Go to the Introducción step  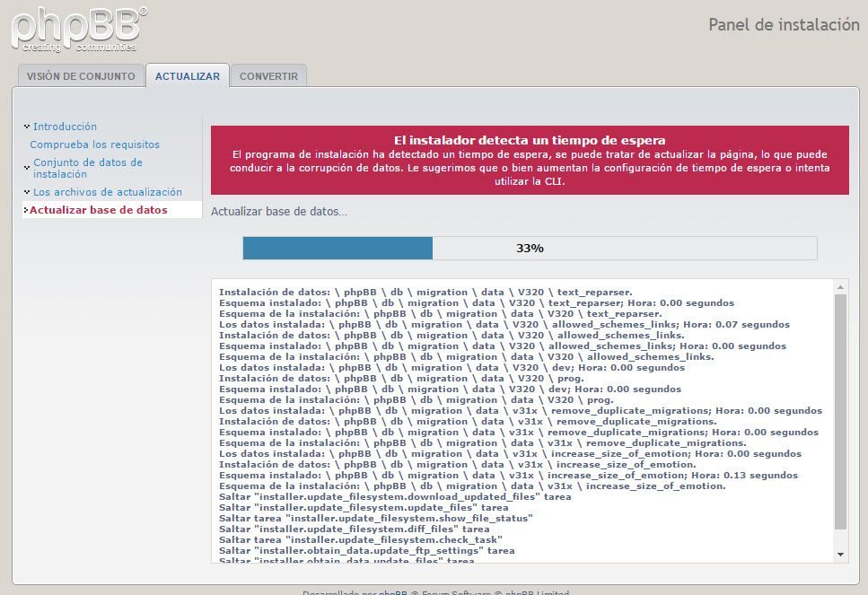[65, 127]
